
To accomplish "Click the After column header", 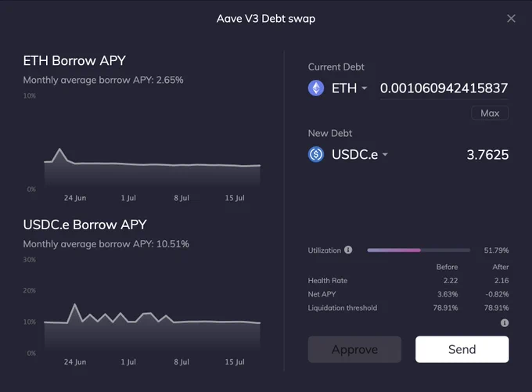I will pyautogui.click(x=501, y=267).
